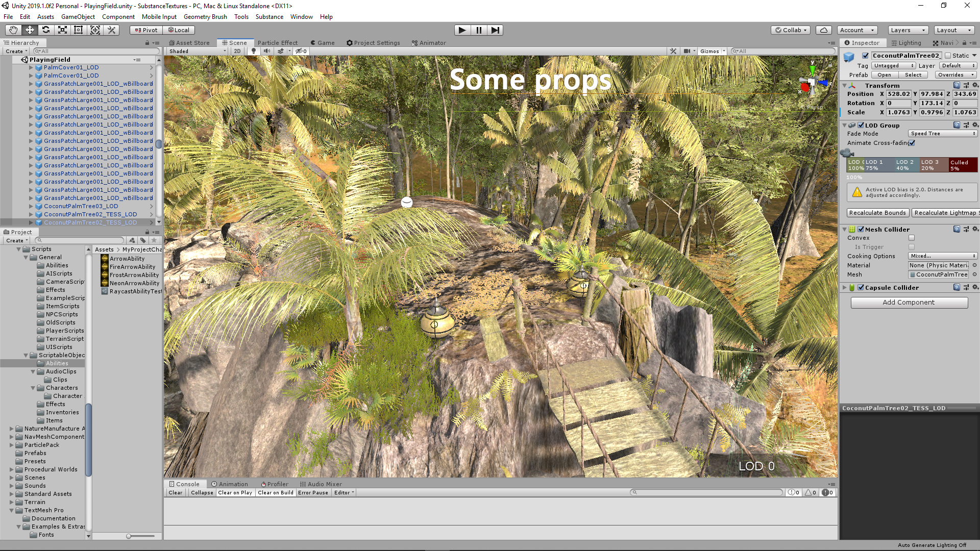
Task: Expand the Capsule Collider component
Action: [845, 288]
